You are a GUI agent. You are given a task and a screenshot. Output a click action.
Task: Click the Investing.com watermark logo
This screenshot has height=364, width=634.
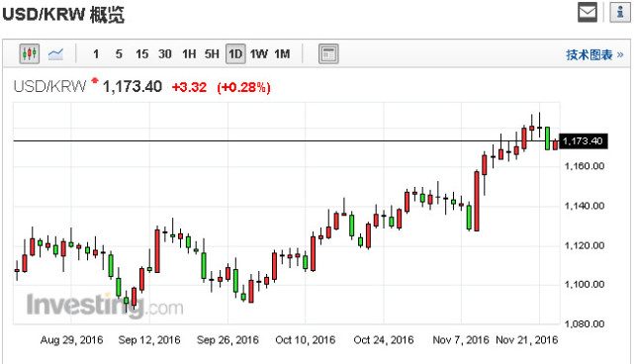tap(105, 305)
